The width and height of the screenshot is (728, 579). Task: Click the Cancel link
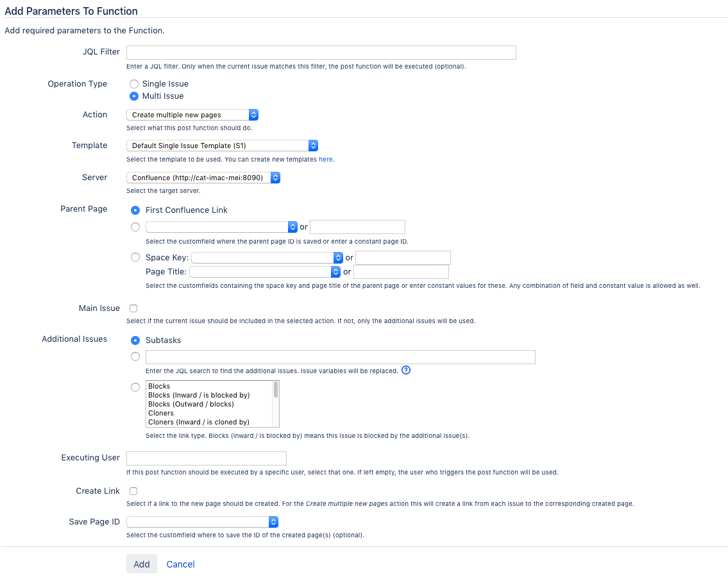180,564
